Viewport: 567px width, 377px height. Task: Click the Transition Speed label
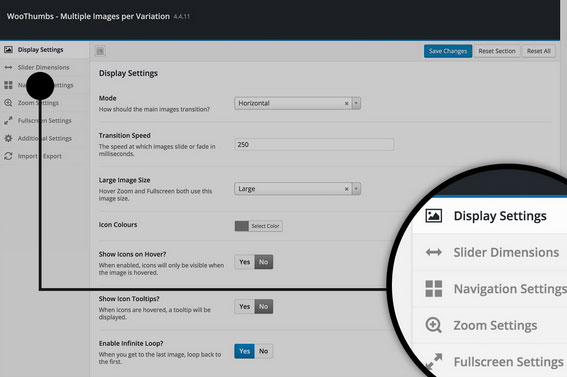point(124,135)
